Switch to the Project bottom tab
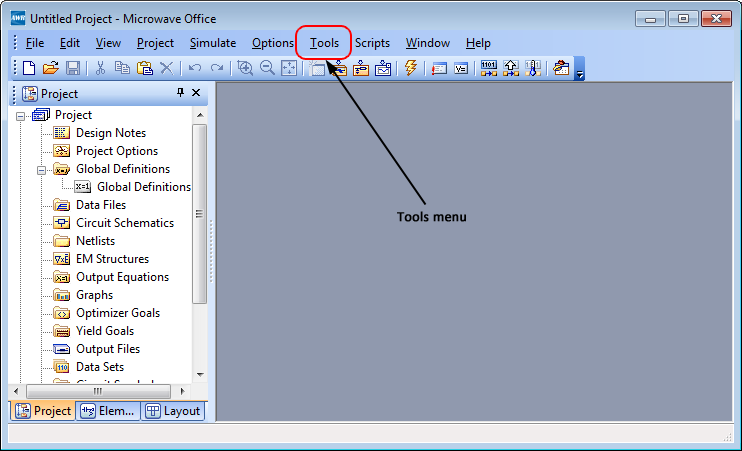 click(x=43, y=411)
